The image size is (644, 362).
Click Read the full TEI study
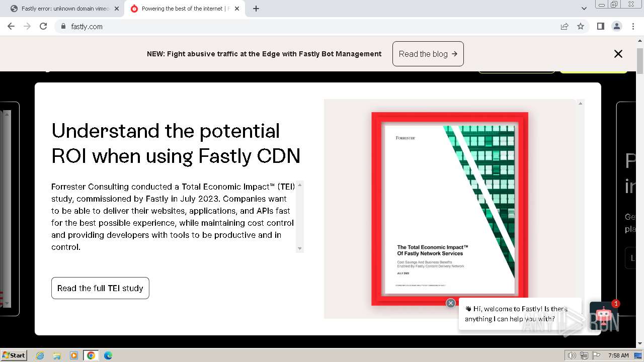[100, 288]
